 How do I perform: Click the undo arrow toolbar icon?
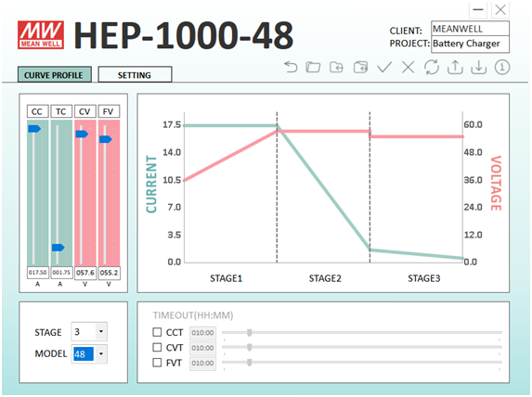point(291,67)
